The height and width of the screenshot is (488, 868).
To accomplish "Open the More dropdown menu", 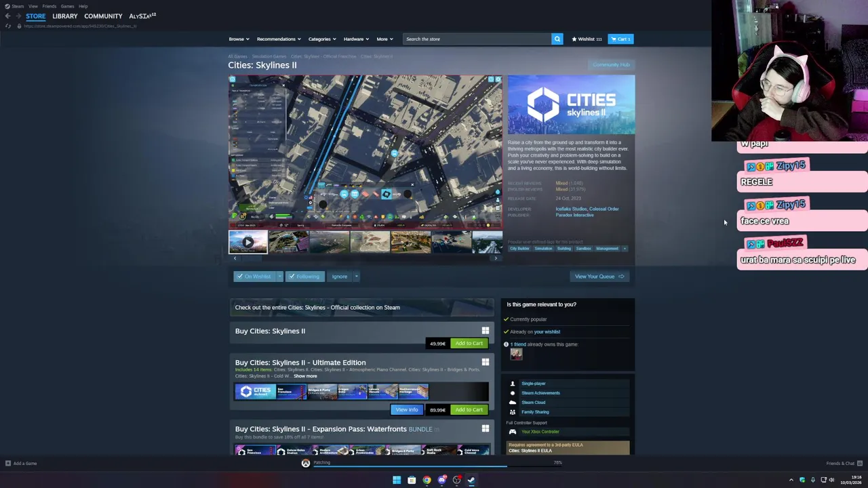I will [384, 39].
